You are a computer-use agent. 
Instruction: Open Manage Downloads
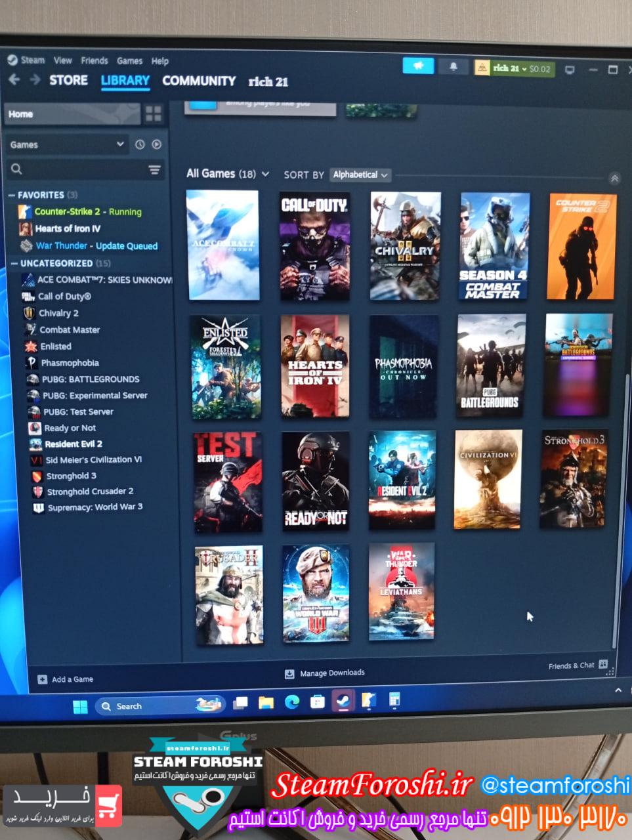[325, 673]
